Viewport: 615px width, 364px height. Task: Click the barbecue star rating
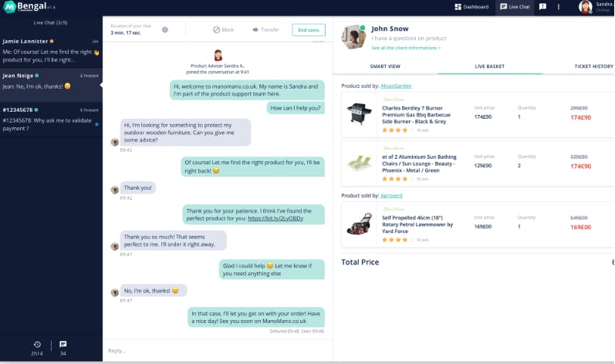coord(397,130)
